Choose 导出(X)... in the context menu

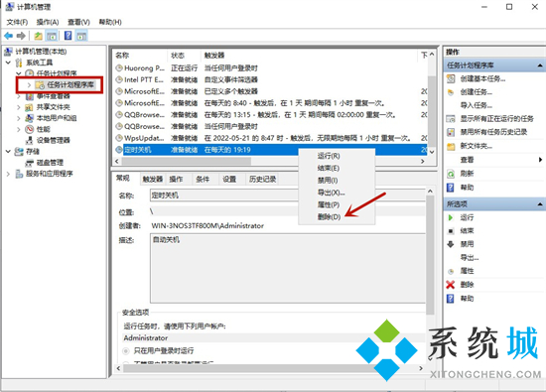tap(331, 193)
